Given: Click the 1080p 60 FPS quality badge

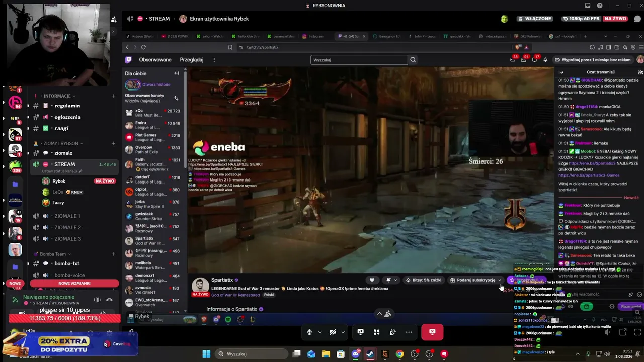Looking at the screenshot, I should coord(582,19).
